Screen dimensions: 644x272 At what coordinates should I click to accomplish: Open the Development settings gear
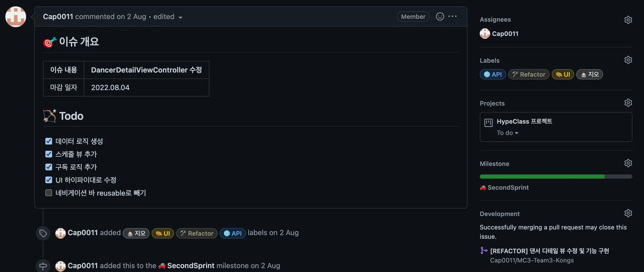coord(628,213)
